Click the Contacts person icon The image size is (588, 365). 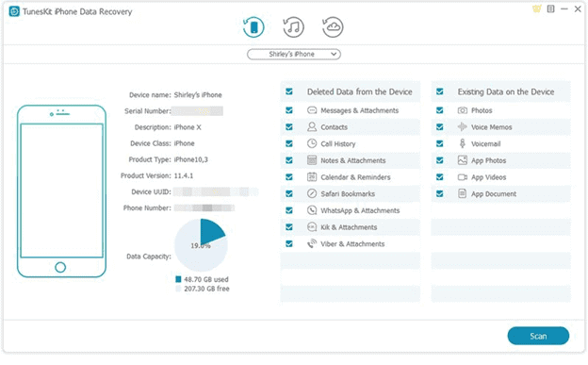pos(312,127)
